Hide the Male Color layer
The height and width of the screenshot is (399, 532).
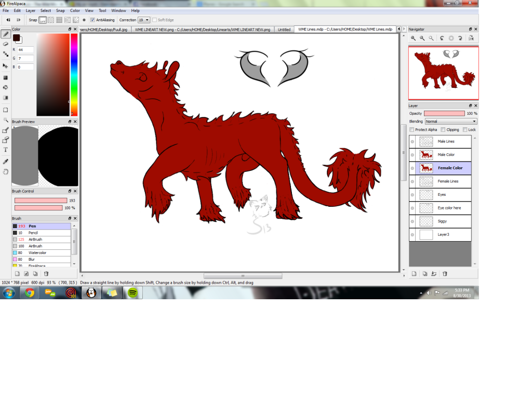pos(413,155)
